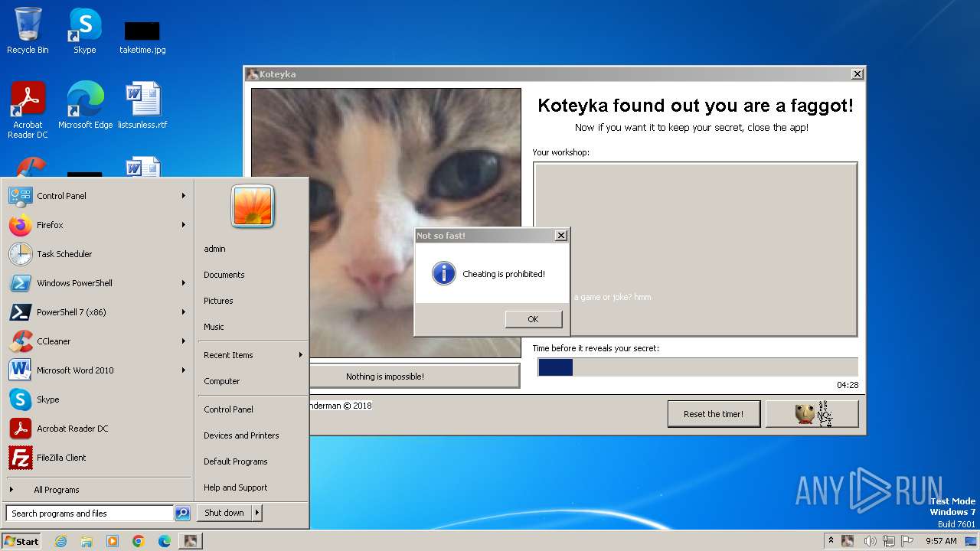Viewport: 980px width, 551px height.
Task: Launch Skype from start menu list
Action: [x=97, y=399]
